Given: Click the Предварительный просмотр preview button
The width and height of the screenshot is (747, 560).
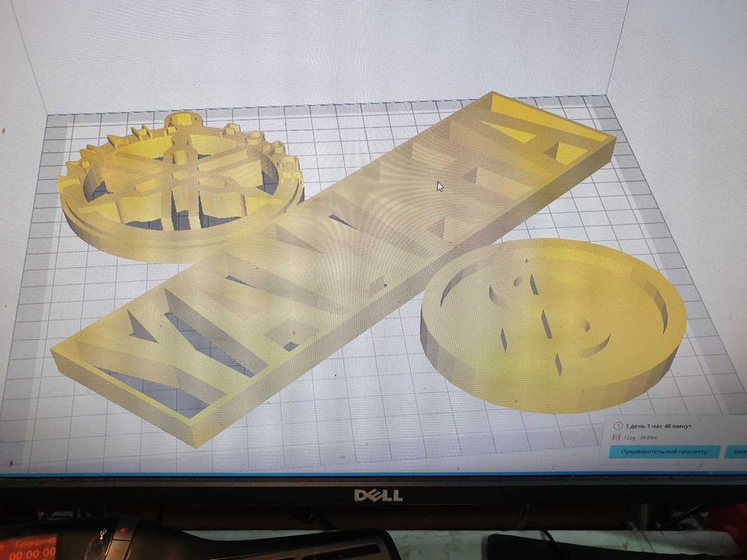Looking at the screenshot, I should point(664,451).
